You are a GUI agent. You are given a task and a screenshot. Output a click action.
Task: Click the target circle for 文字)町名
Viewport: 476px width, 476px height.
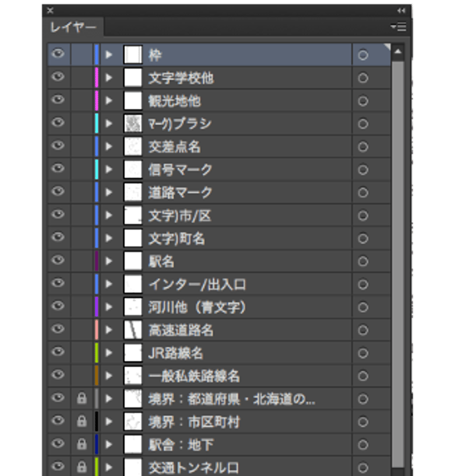pyautogui.click(x=363, y=239)
